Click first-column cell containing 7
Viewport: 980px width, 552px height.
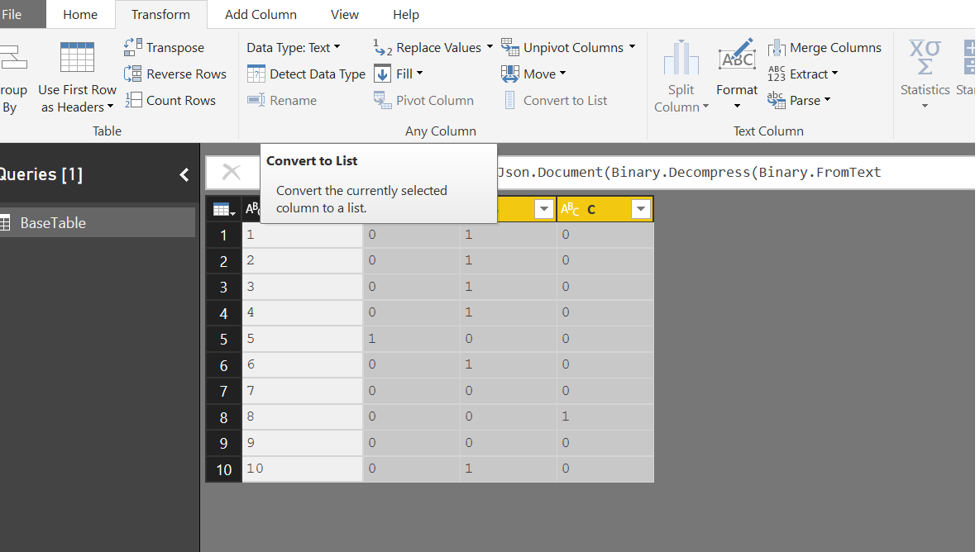pyautogui.click(x=303, y=391)
